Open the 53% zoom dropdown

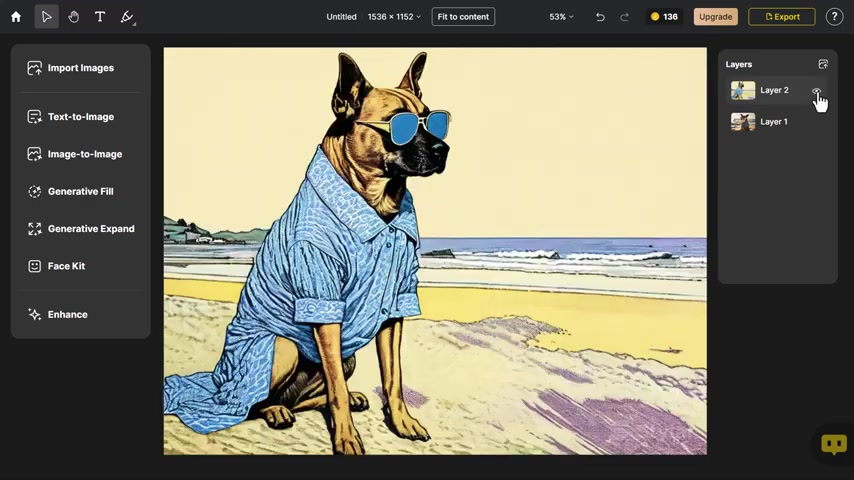tap(561, 17)
